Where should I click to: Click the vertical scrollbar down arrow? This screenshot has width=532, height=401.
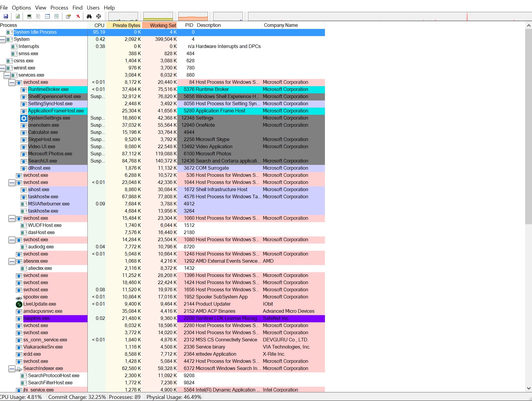point(529,388)
